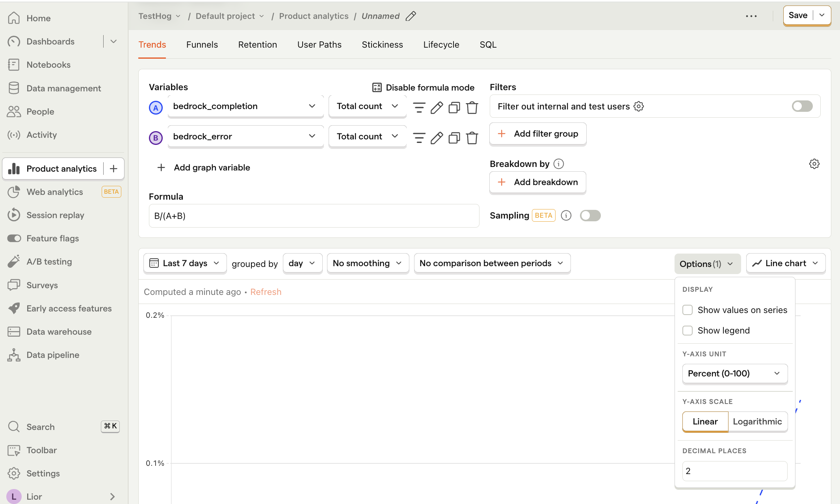The height and width of the screenshot is (504, 840).
Task: Click the series filter icon for bedrock_error
Action: [419, 137]
